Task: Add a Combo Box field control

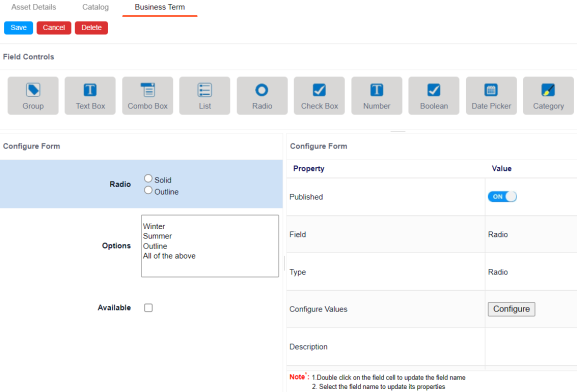Action: click(x=148, y=96)
